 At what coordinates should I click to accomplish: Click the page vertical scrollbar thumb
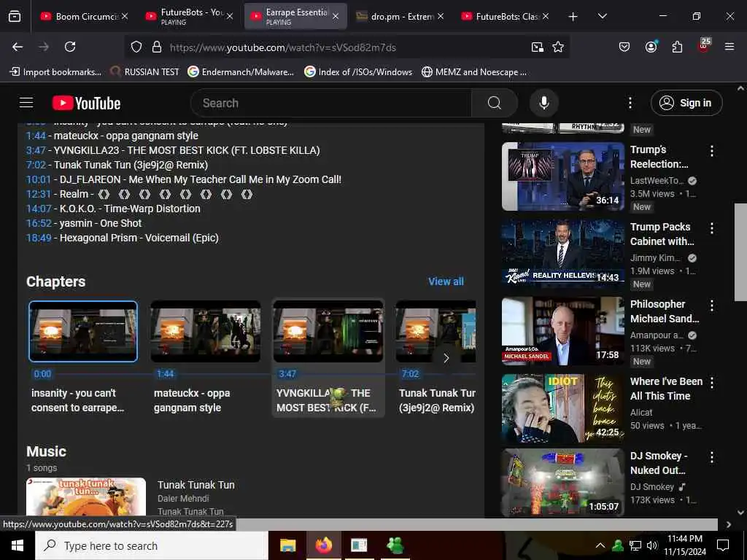(x=740, y=252)
